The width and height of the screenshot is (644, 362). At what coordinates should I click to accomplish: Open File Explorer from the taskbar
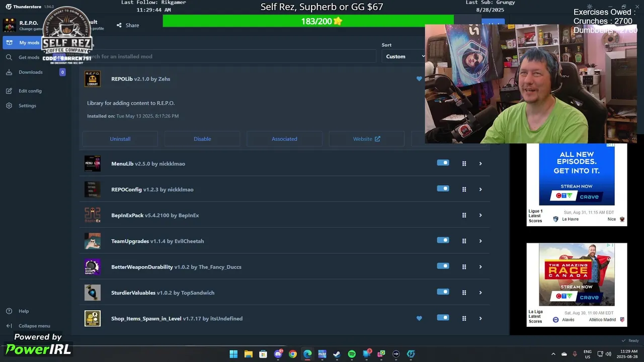coord(249,354)
